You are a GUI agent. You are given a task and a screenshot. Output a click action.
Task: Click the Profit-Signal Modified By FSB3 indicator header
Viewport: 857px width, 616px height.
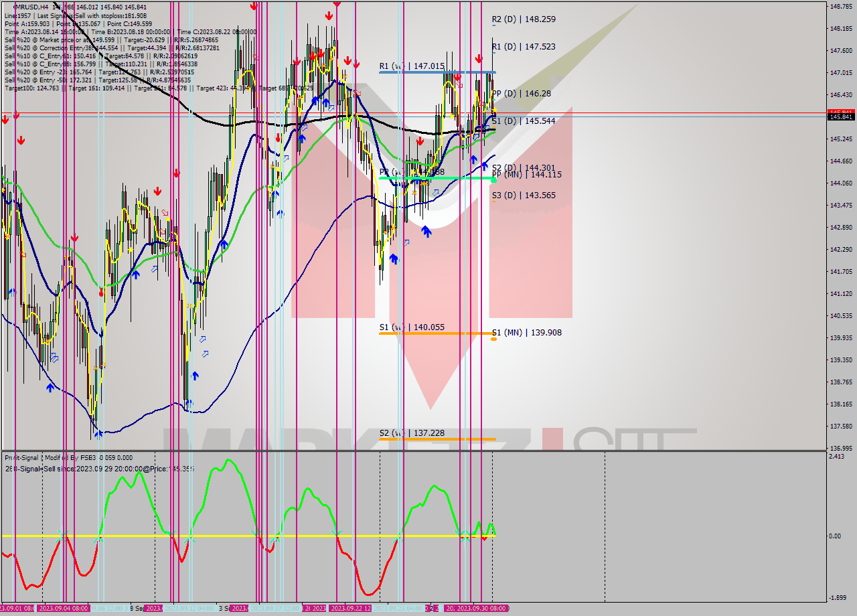pos(67,457)
